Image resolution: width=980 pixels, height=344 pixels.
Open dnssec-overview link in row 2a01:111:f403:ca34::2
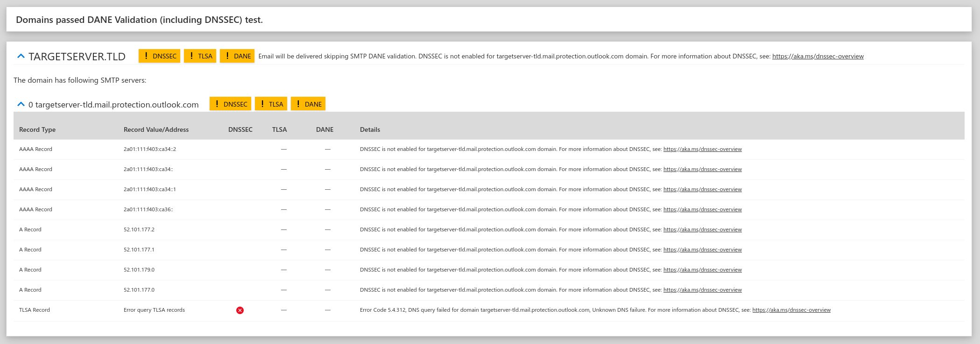pos(703,149)
